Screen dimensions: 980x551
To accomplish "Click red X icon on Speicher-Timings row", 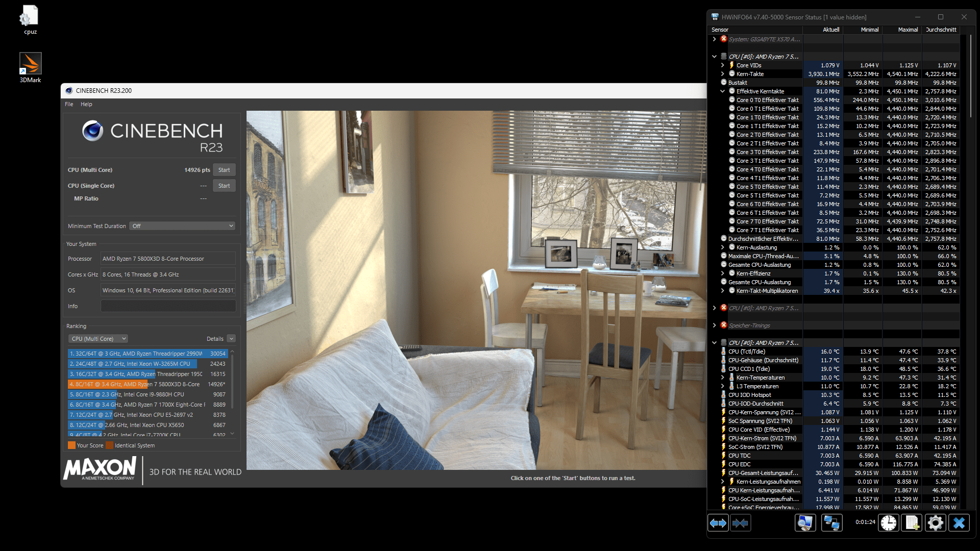I will pos(723,325).
